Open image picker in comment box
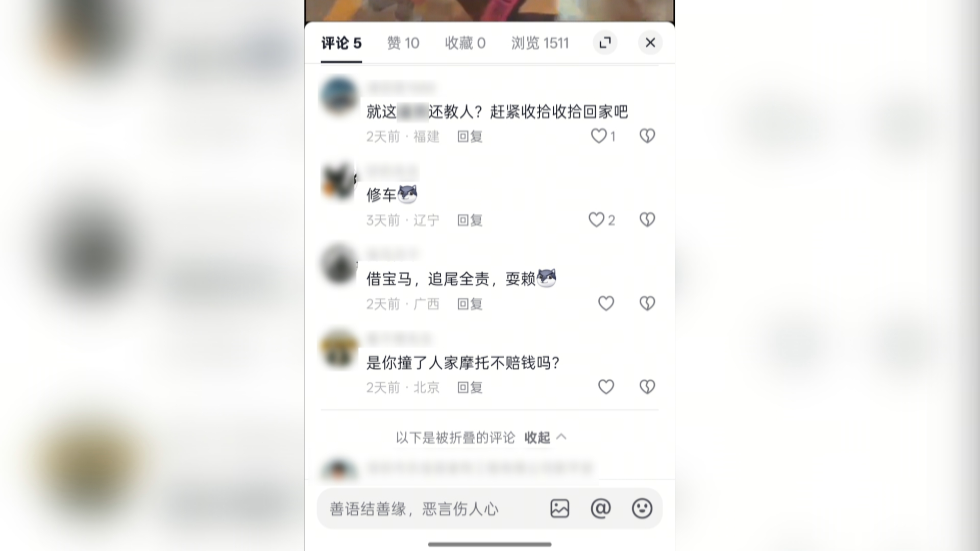The width and height of the screenshot is (980, 551). tap(560, 509)
